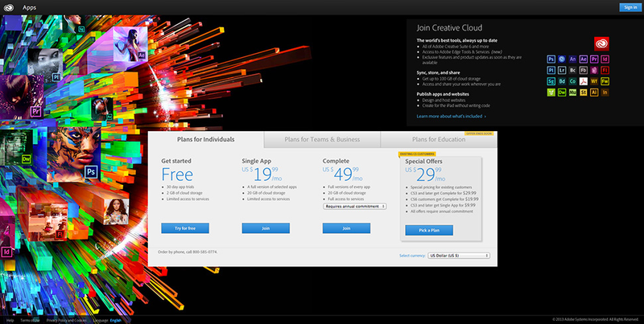Select the Edge Code Co icon

[x=572, y=81]
